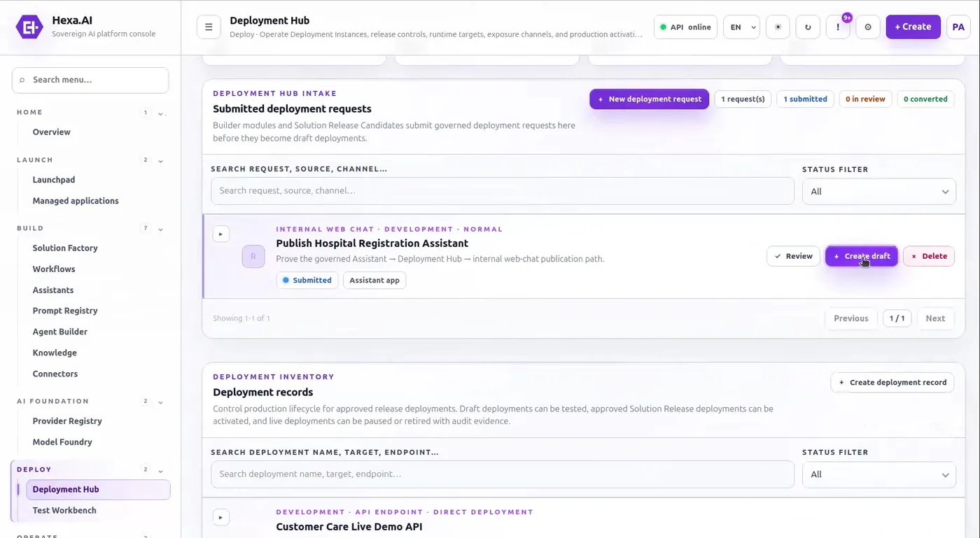Click the Assistant app tag
This screenshot has width=980, height=538.
[374, 280]
